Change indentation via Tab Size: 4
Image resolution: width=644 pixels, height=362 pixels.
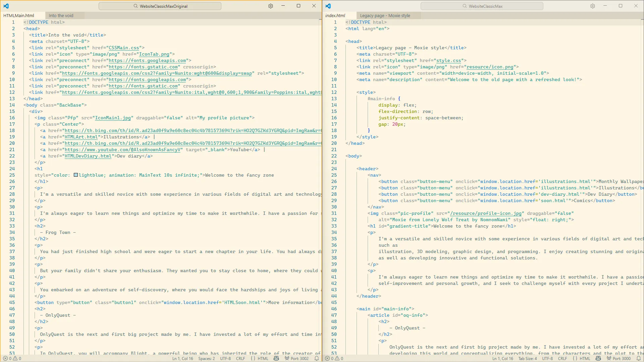click(527, 358)
